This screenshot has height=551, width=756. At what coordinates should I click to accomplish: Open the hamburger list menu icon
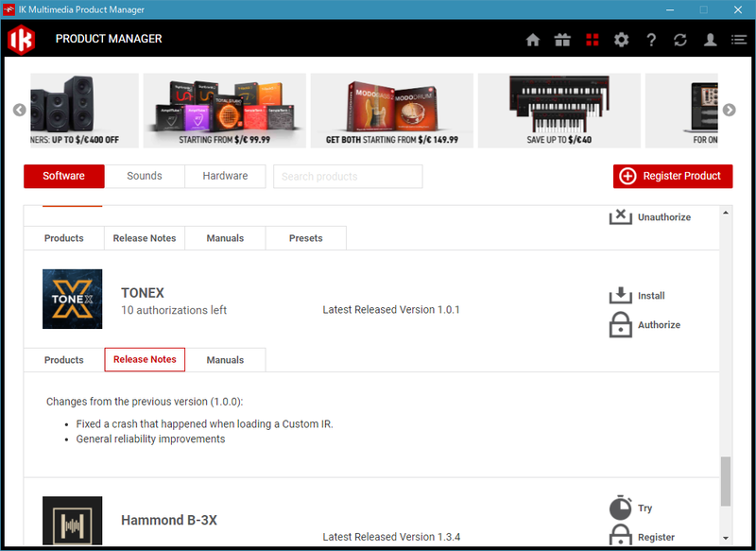click(x=739, y=40)
